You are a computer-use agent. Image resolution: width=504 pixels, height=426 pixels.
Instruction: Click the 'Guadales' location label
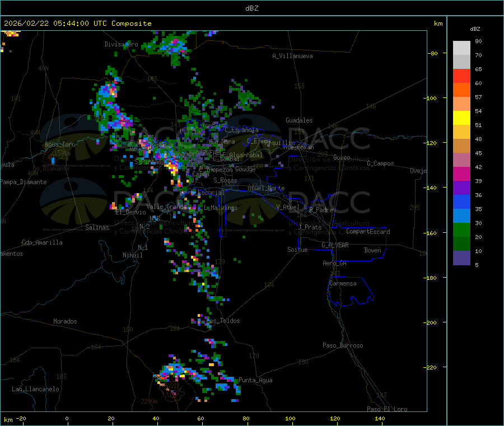[299, 120]
